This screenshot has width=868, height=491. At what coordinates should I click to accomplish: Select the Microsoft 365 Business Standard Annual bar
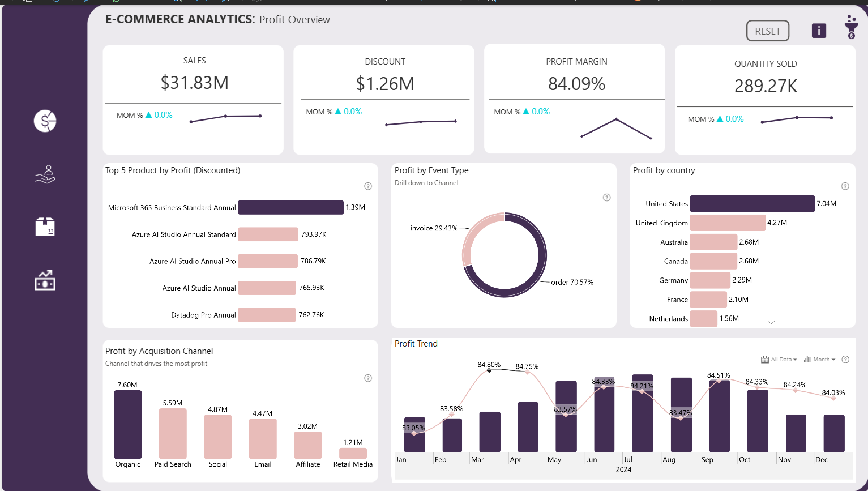point(290,208)
